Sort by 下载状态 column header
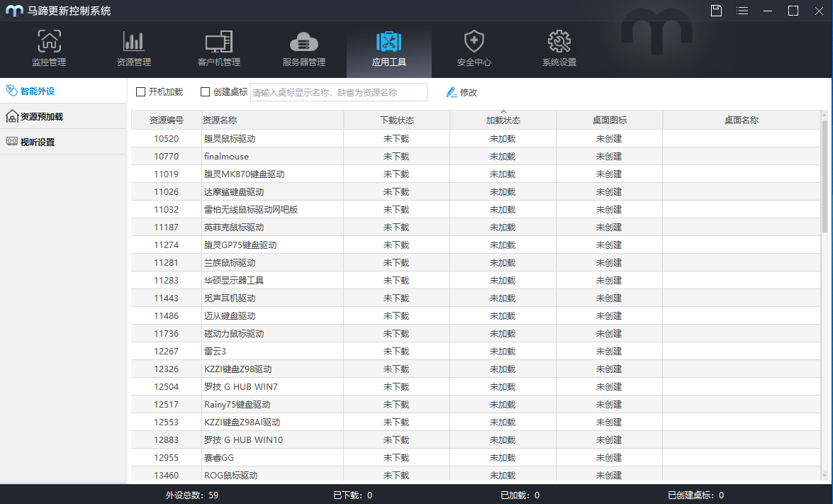 point(397,120)
